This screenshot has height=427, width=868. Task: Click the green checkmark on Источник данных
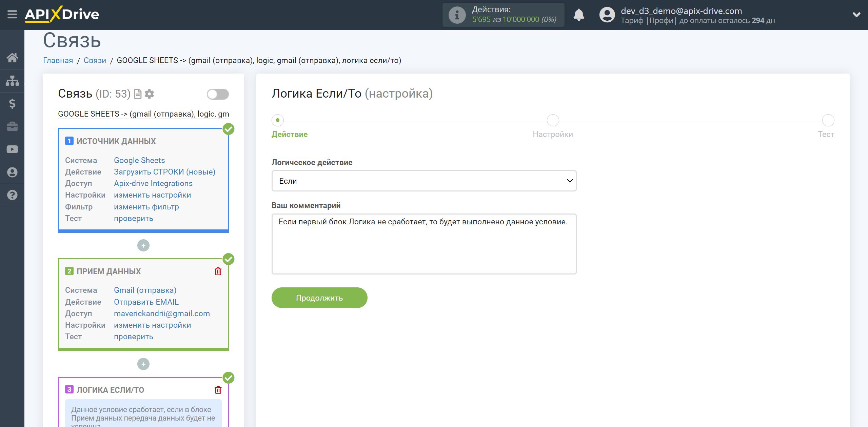coord(229,129)
